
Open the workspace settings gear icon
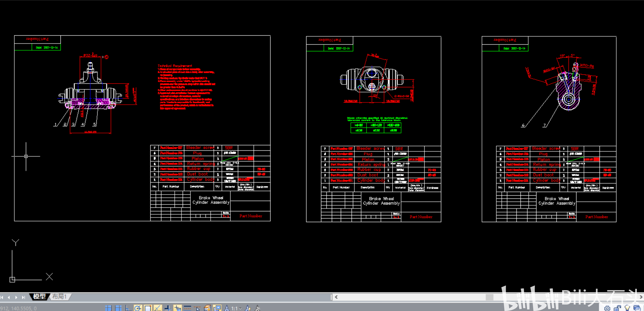pos(607,308)
